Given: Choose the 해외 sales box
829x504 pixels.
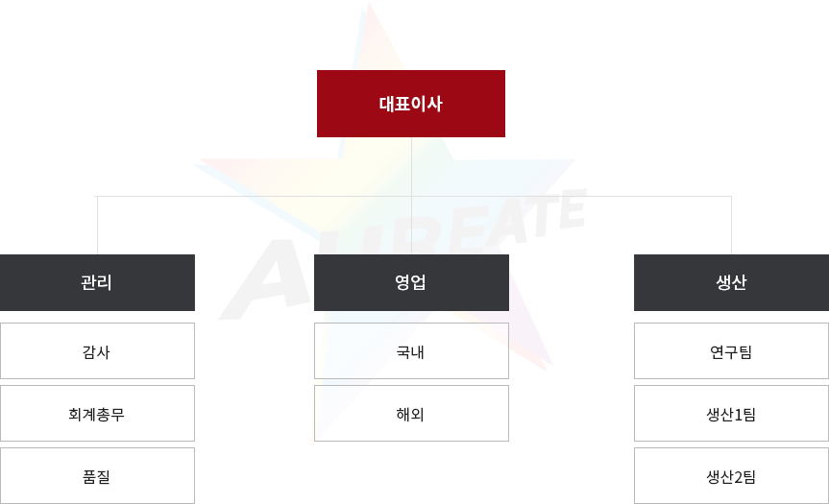Looking at the screenshot, I should tap(411, 413).
